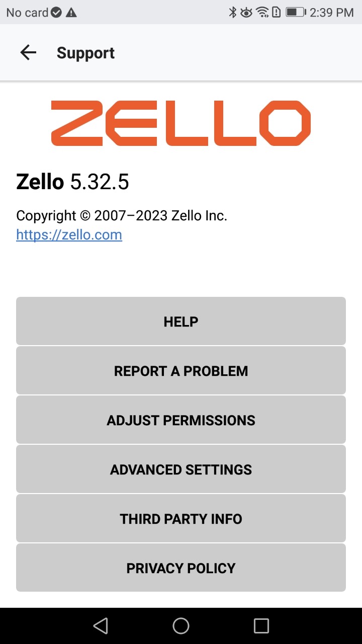View THIRD PARTY INFO
362x644 pixels.
click(x=181, y=518)
